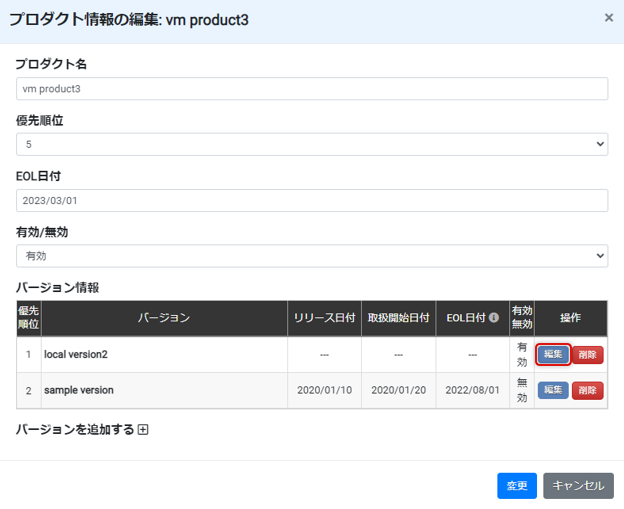Viewport: 624px width, 509px height.
Task: Open the 優先順位 dropdown showing 5
Action: coord(312,144)
